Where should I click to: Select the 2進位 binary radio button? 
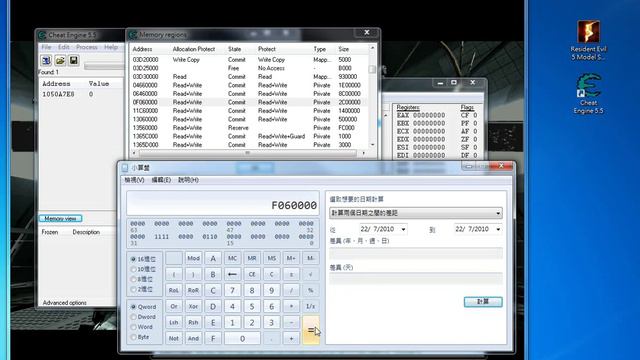click(x=133, y=289)
